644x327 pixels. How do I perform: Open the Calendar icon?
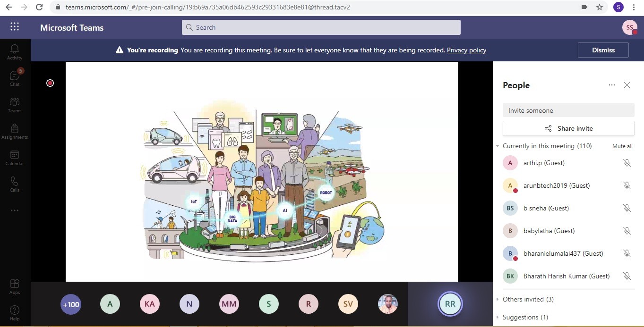tap(15, 157)
